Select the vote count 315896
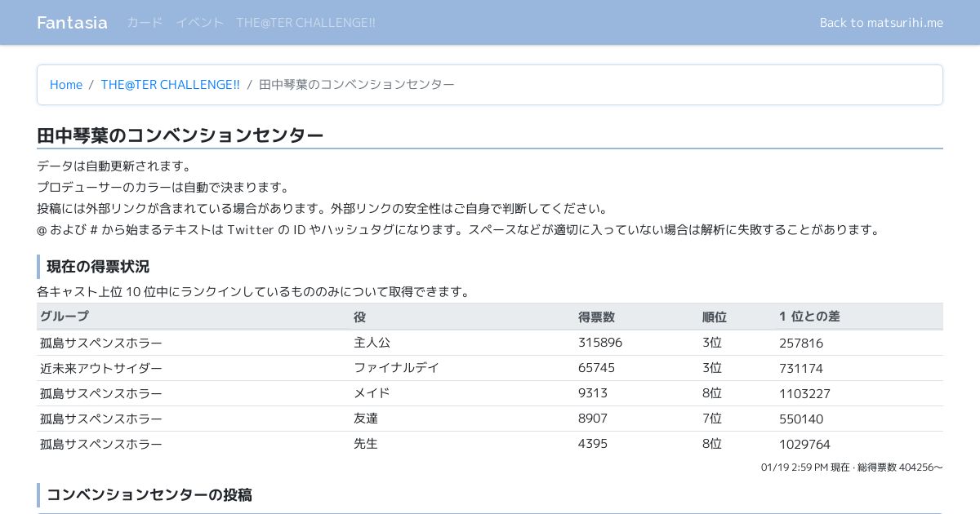Screen dimensions: 980x514 (x=600, y=343)
